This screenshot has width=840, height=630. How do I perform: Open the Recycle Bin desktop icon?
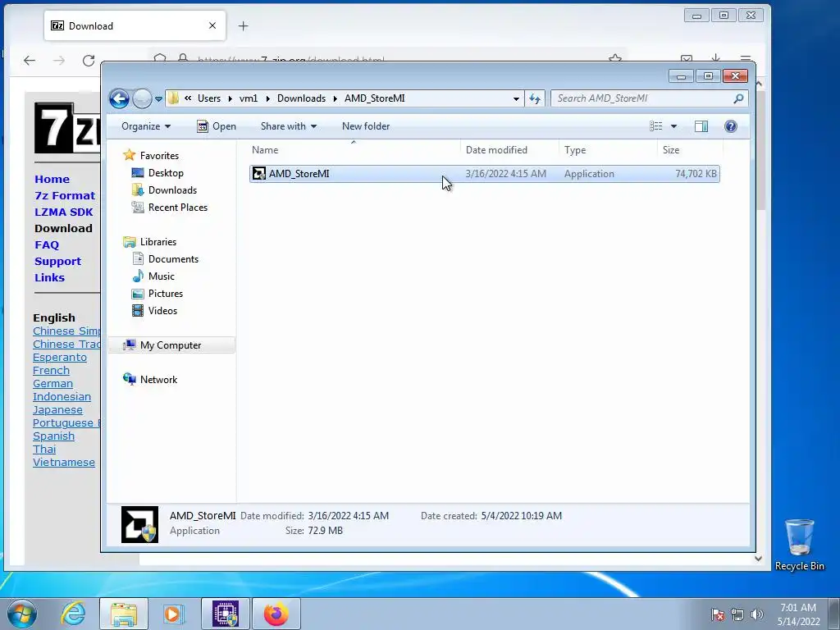point(799,546)
